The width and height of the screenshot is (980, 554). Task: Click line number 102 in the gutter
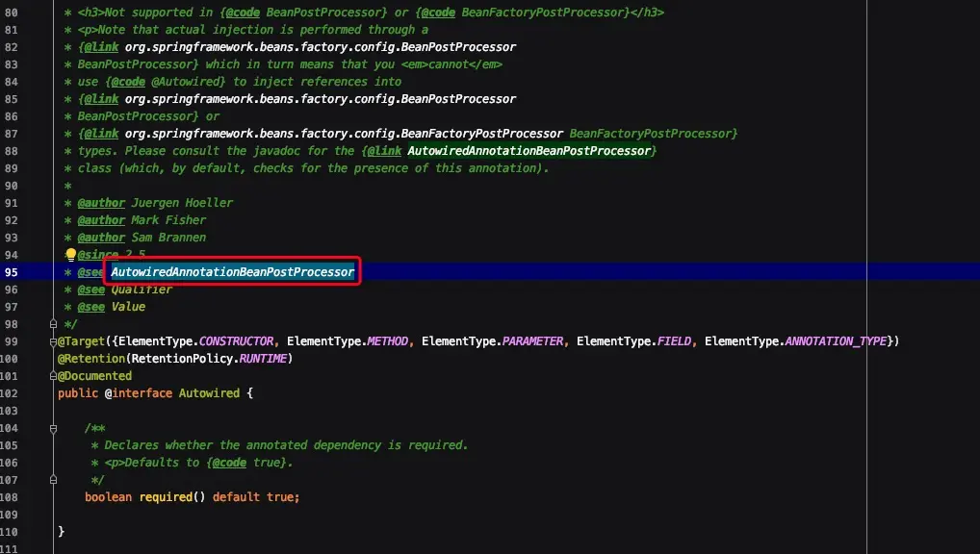click(9, 392)
